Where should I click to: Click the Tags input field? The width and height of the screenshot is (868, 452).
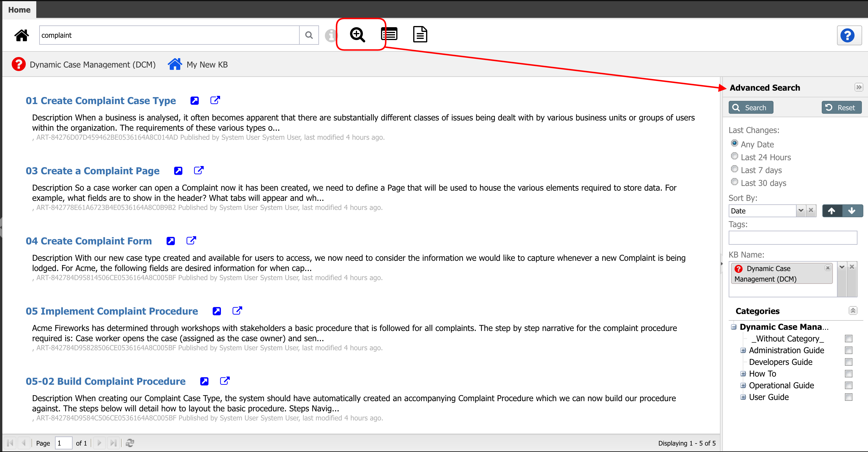792,238
